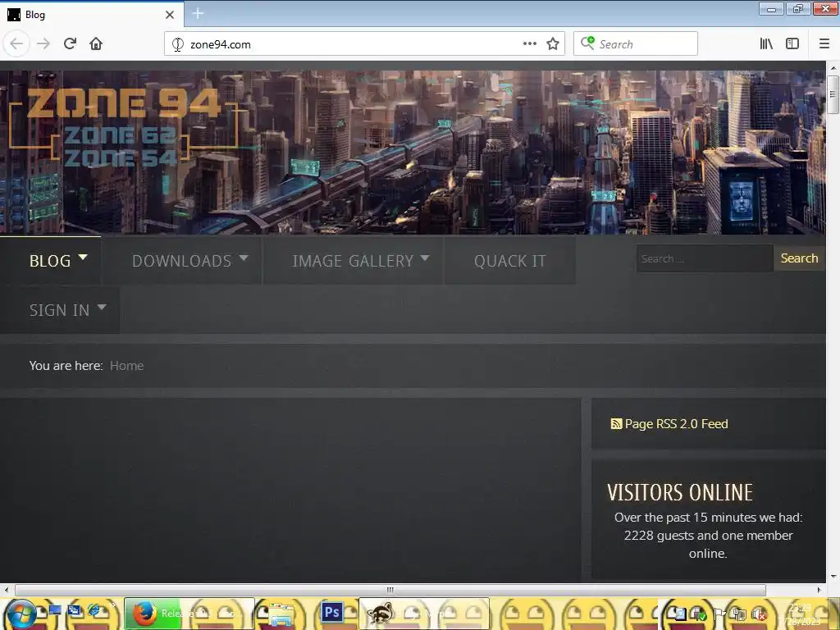
Task: Switch to Firefox taskbar button
Action: click(189, 614)
